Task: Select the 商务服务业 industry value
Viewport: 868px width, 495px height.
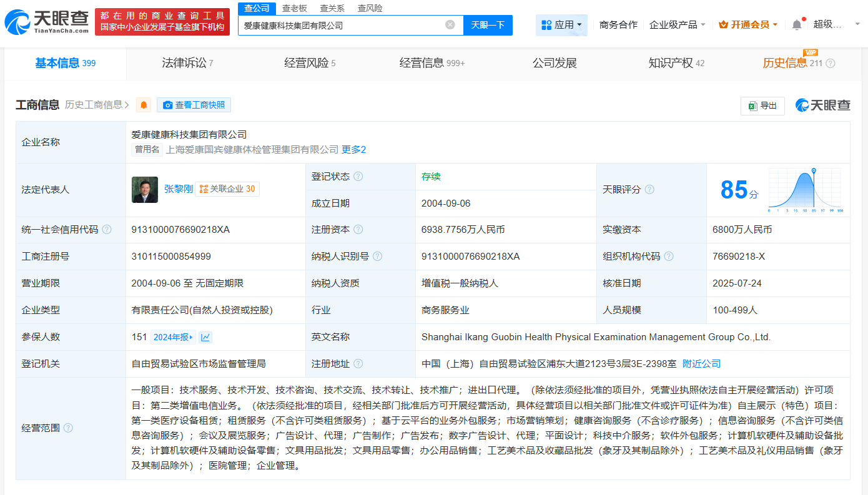Action: click(445, 310)
